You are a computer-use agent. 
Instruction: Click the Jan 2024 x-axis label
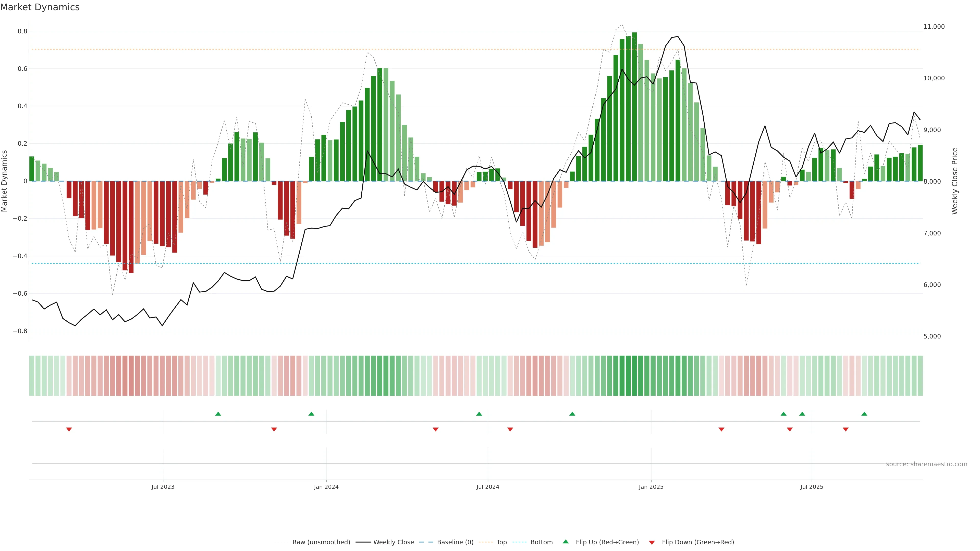pos(326,487)
